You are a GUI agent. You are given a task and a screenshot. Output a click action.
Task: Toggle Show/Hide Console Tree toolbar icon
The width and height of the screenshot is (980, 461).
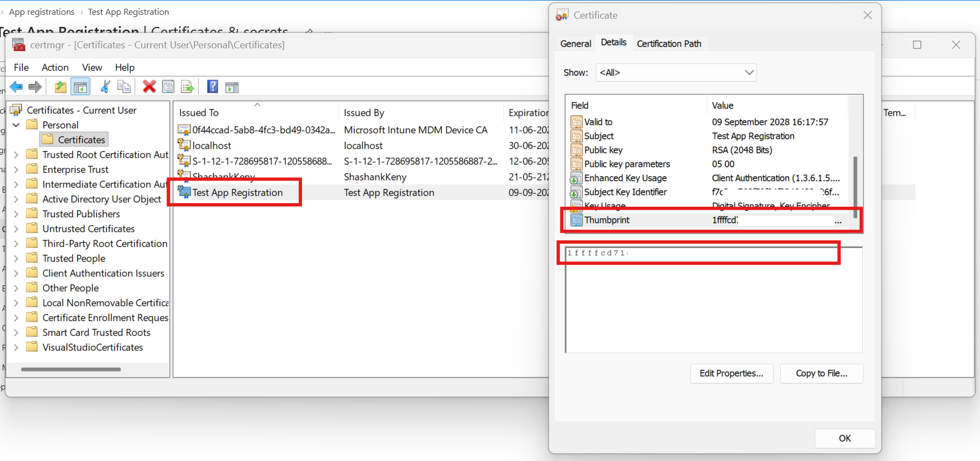pyautogui.click(x=80, y=87)
